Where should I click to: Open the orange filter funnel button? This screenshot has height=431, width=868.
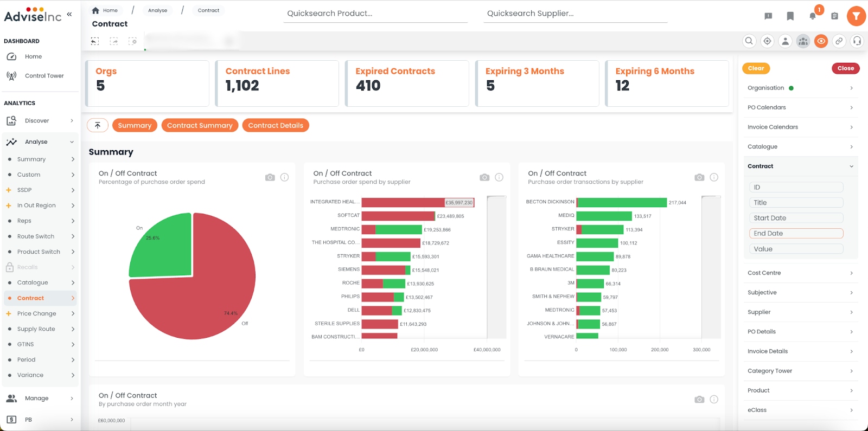(x=856, y=16)
